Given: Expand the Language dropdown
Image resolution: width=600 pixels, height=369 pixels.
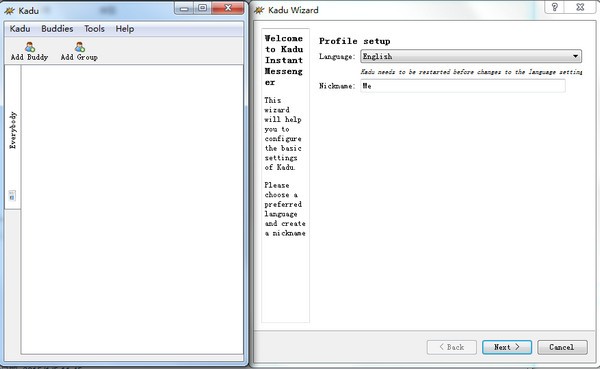Looking at the screenshot, I should pos(471,56).
